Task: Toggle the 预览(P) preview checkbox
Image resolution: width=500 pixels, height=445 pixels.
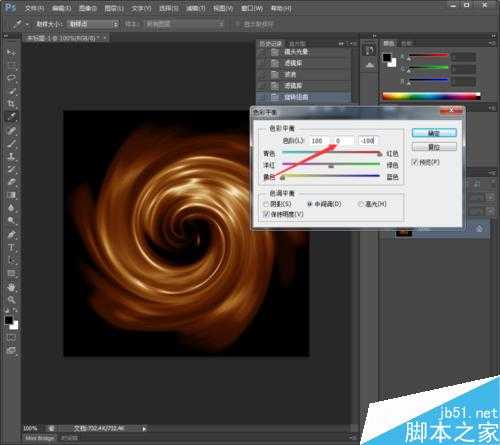Action: click(414, 163)
